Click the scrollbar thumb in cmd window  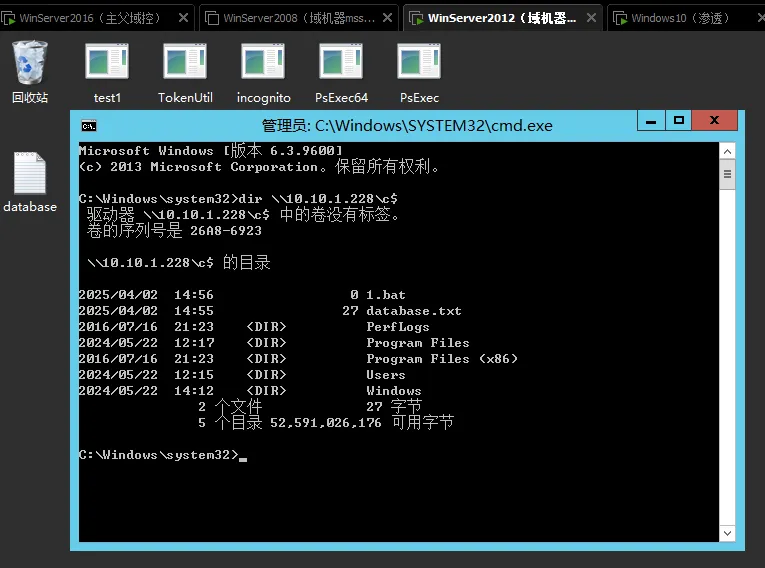point(727,174)
